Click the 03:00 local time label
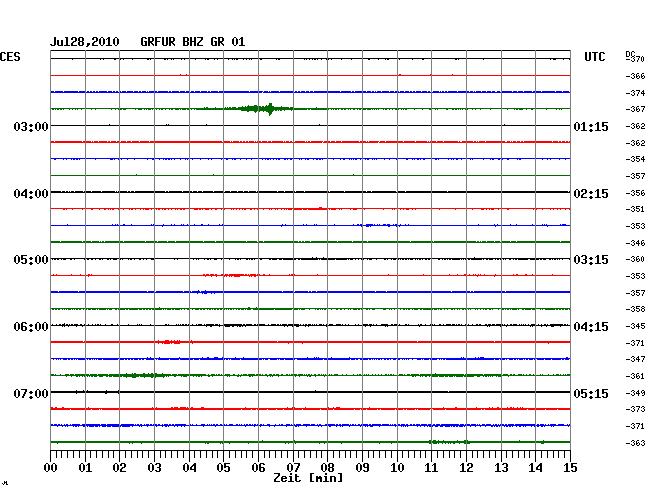Viewport: 650px width, 494px height. click(31, 126)
